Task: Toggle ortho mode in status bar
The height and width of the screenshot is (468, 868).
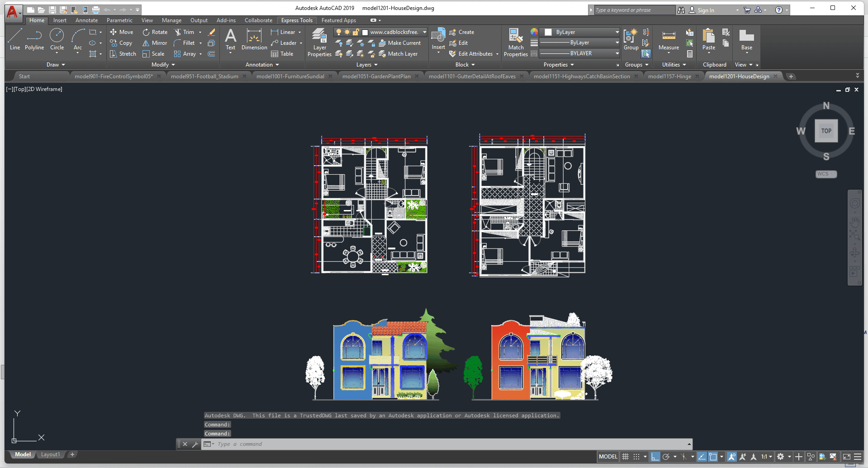Action: (655, 457)
